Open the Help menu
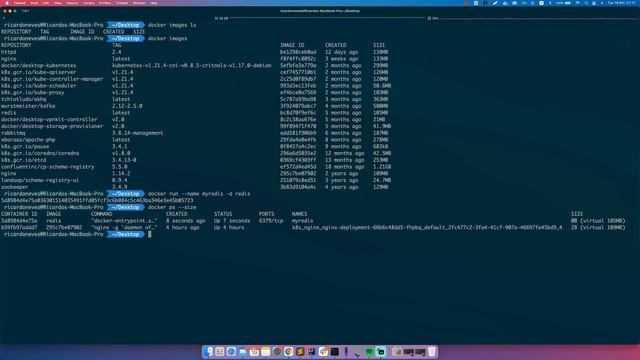 coord(153,3)
